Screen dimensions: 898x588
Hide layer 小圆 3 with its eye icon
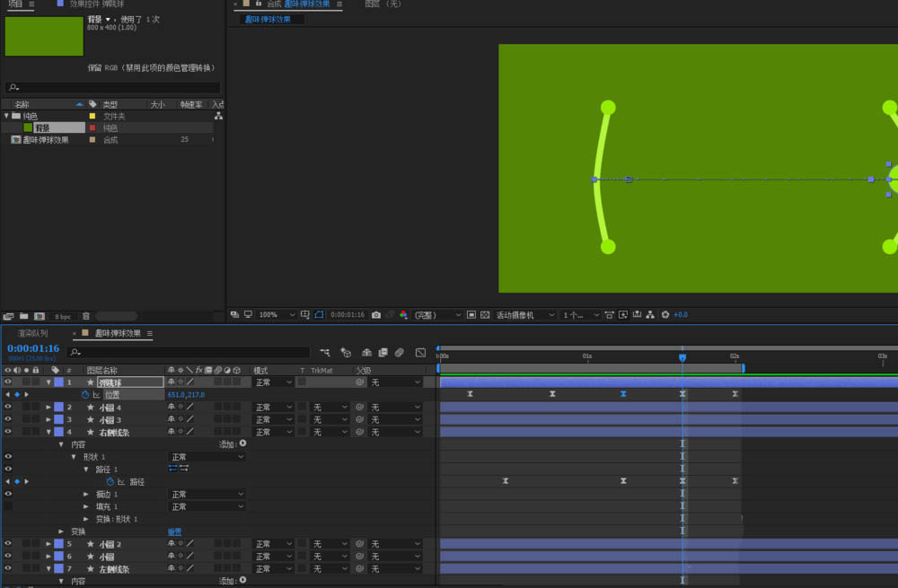tap(8, 419)
